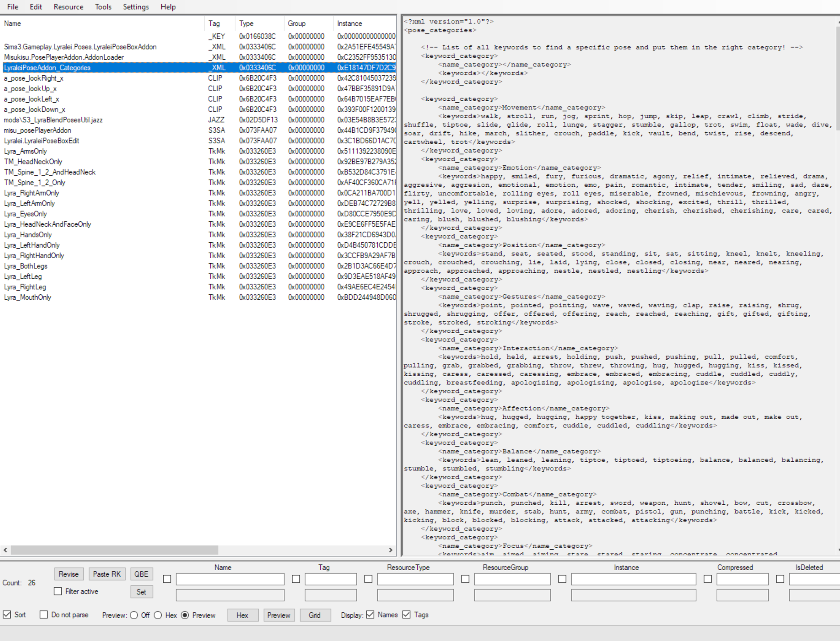Select the Preview radio button option
This screenshot has height=641, width=840.
point(185,615)
